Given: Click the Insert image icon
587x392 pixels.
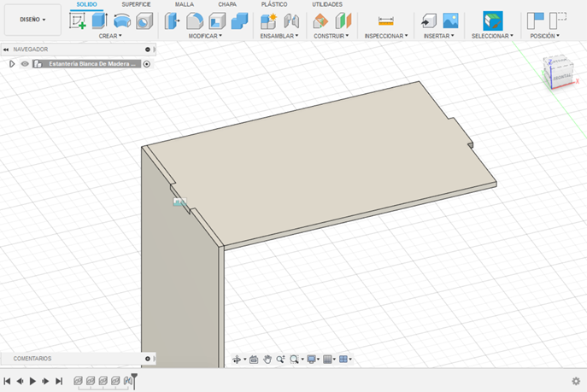Looking at the screenshot, I should [450, 21].
